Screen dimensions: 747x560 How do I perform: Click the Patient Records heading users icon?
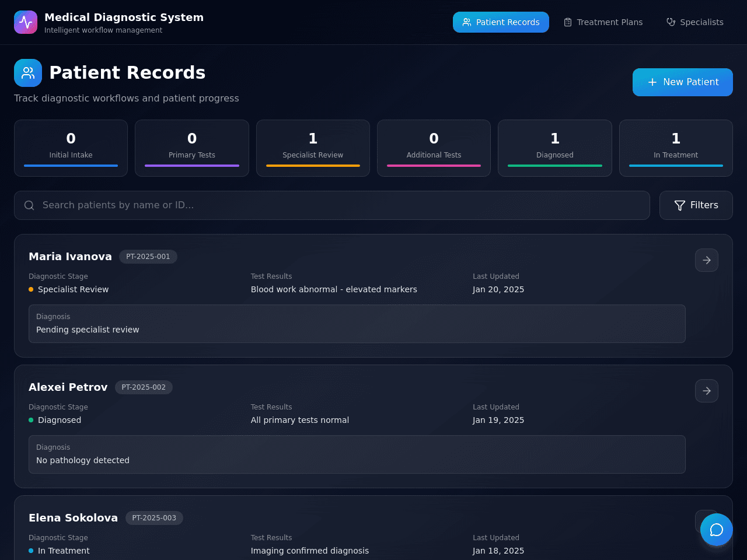point(28,73)
